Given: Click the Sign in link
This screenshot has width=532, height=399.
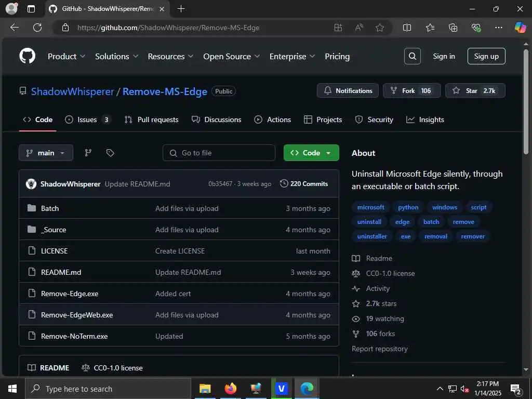Looking at the screenshot, I should coord(444,56).
